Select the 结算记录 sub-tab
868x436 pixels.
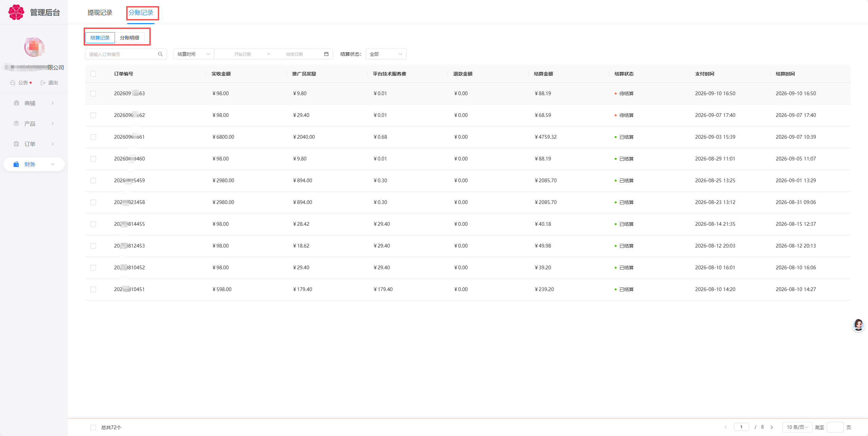(100, 38)
